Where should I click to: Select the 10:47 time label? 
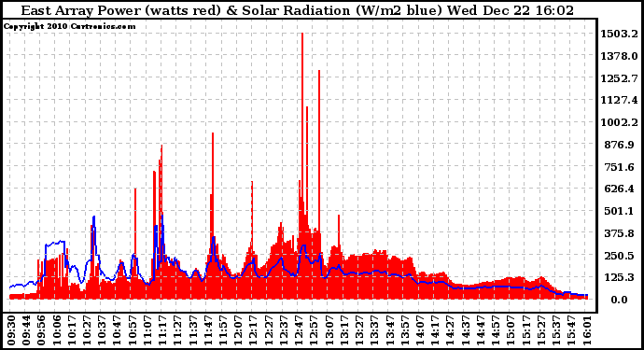(118, 330)
